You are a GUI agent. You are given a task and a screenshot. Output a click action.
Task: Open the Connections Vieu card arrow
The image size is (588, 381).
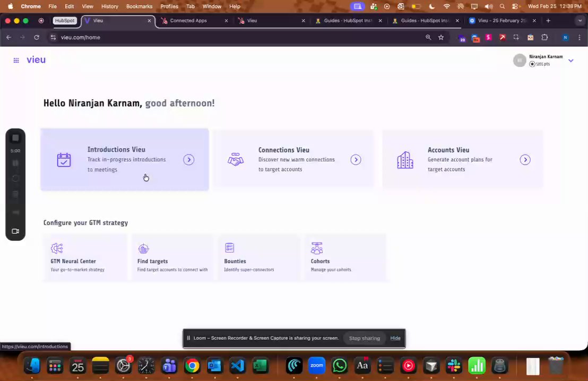[356, 160]
